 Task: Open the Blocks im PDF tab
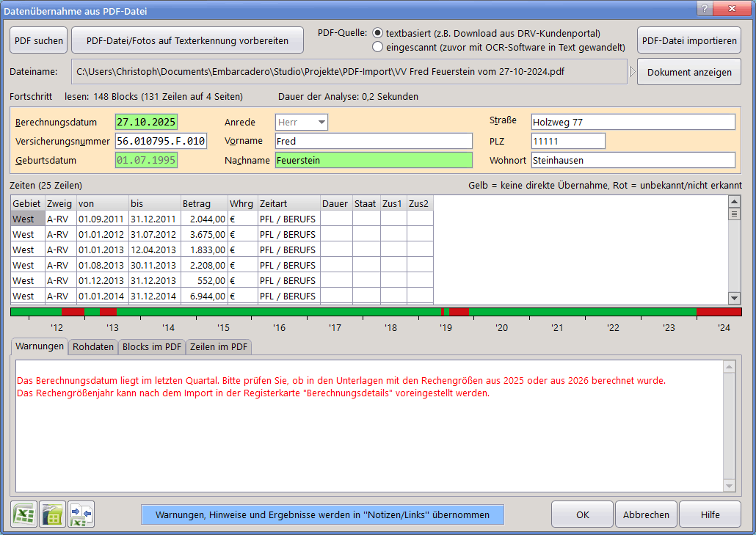click(x=152, y=347)
